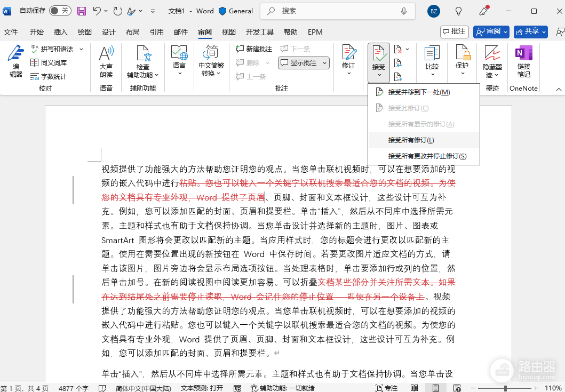Open the Protect (保护) tool
Image resolution: width=565 pixels, height=392 pixels.
tap(462, 60)
